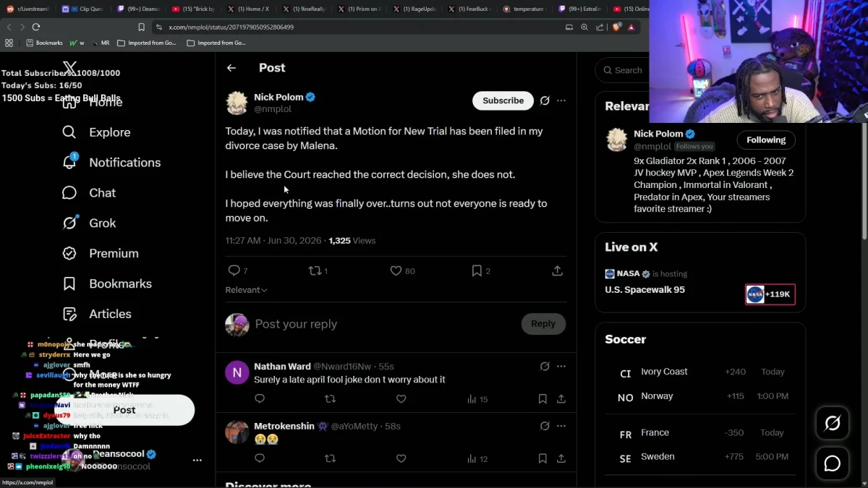
Task: Launch Grok from the sidebar
Action: [x=89, y=223]
